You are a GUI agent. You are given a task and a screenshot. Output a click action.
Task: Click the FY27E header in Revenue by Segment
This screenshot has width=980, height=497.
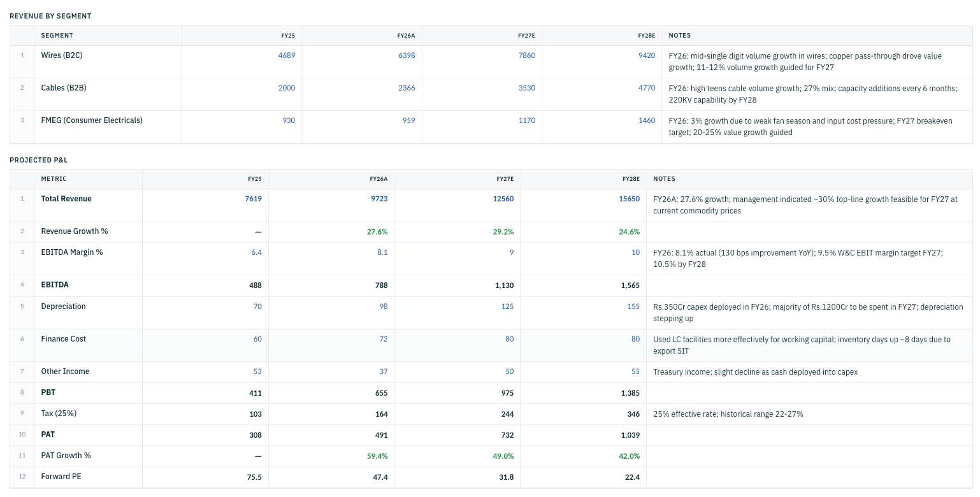point(526,36)
